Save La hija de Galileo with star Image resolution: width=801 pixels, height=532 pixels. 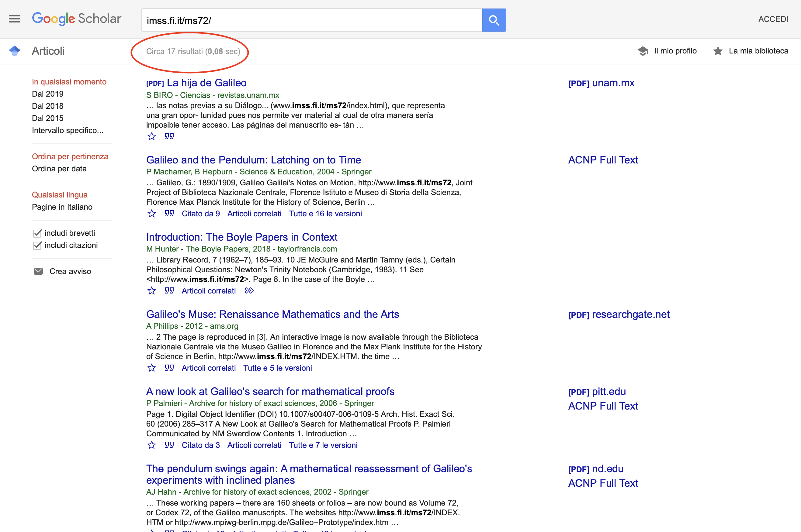click(152, 136)
